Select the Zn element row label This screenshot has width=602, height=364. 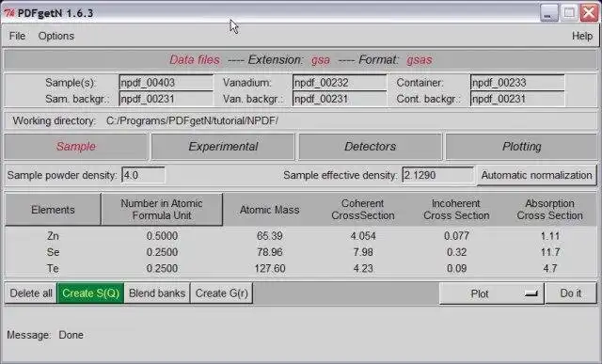(x=53, y=236)
